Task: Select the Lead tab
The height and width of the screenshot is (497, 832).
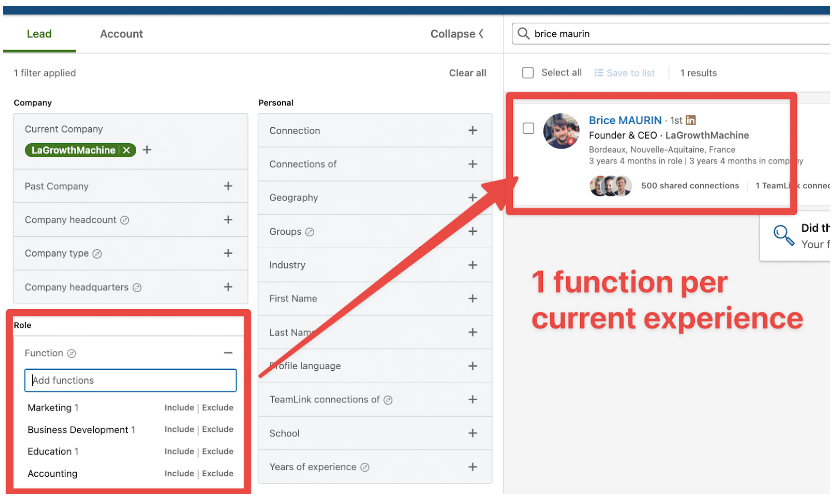Action: tap(39, 34)
